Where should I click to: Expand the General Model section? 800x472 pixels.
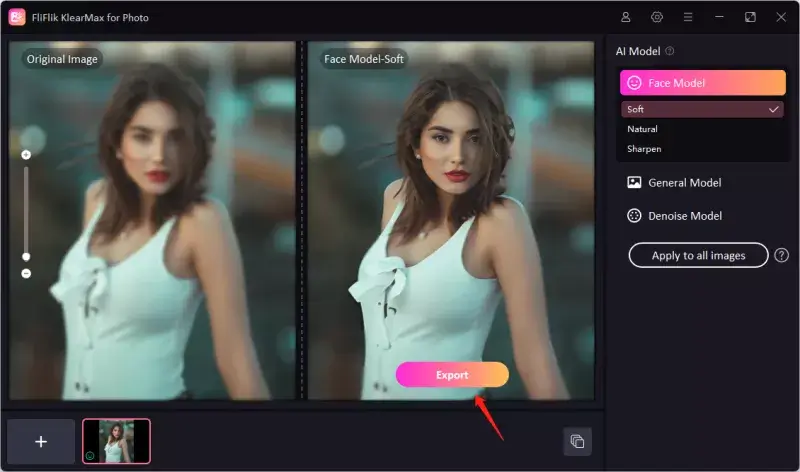tap(685, 183)
